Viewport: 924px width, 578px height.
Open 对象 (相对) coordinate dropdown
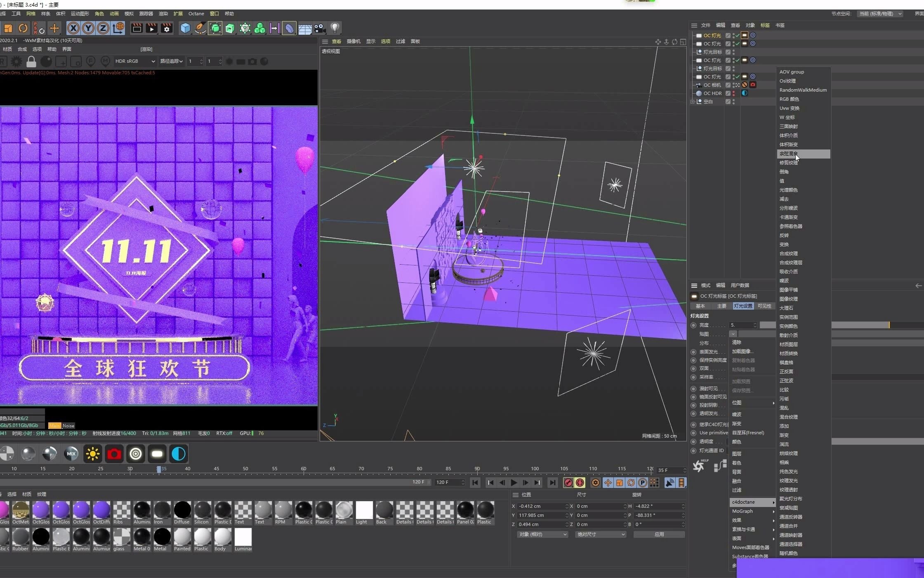click(x=542, y=534)
